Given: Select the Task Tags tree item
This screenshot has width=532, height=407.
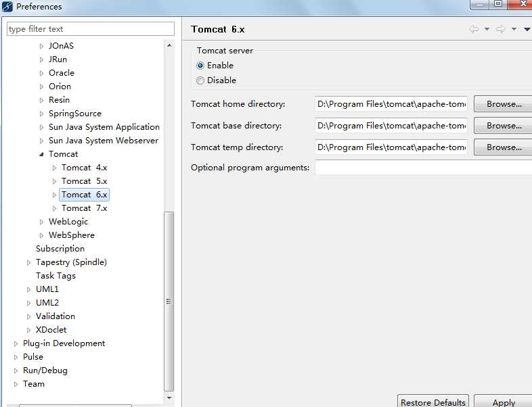Looking at the screenshot, I should [56, 276].
